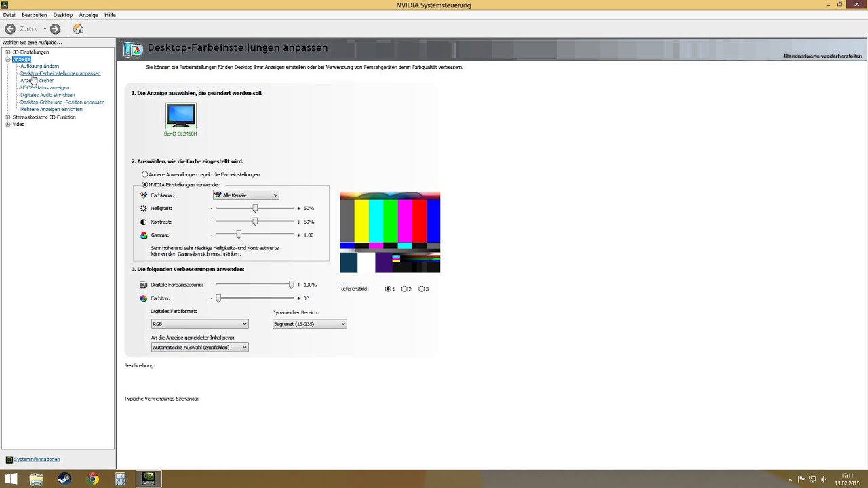Image resolution: width=868 pixels, height=488 pixels.
Task: Open the Windows Start button
Action: pyautogui.click(x=11, y=479)
